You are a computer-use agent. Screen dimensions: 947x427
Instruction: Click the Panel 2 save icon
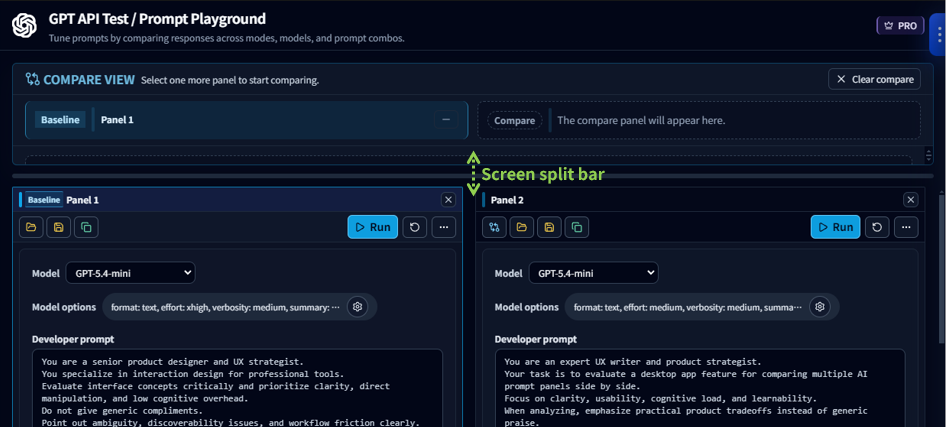coord(549,227)
